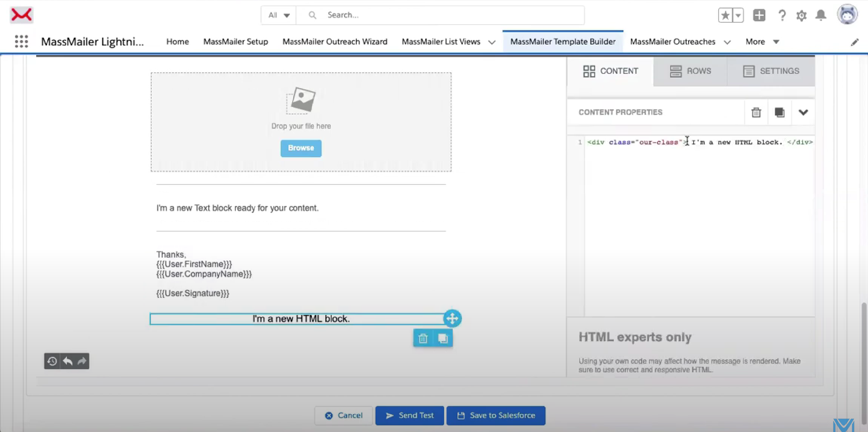Select the {{{User.Signature}}} merge field text
This screenshot has width=868, height=432.
[x=192, y=293]
